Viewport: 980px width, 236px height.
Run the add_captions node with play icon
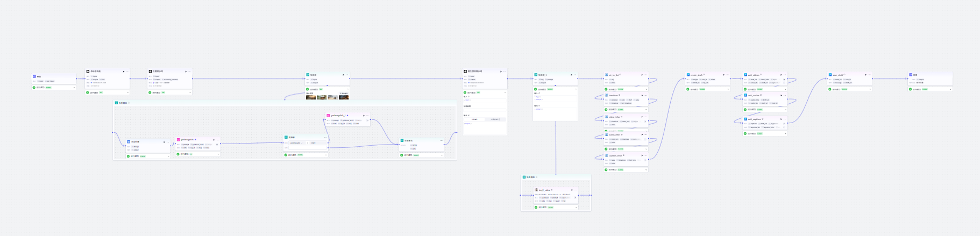(781, 119)
